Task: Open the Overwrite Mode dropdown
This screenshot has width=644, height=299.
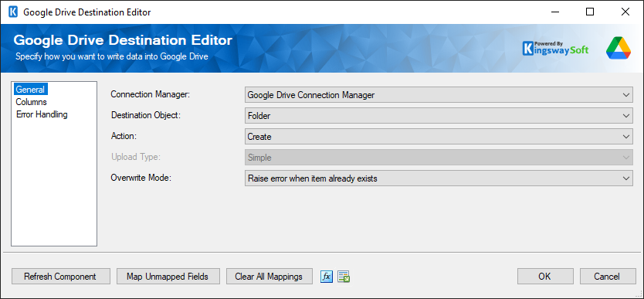Action: tap(439, 178)
